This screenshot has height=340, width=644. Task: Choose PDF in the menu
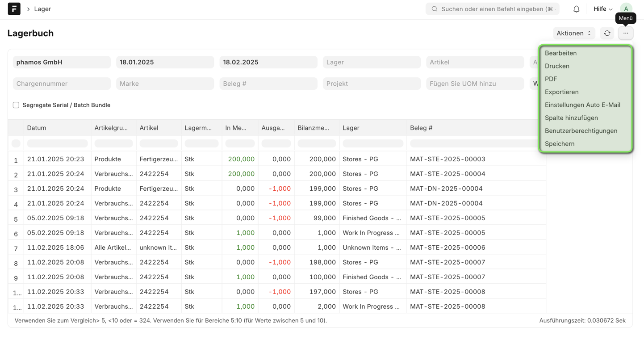(x=585, y=79)
